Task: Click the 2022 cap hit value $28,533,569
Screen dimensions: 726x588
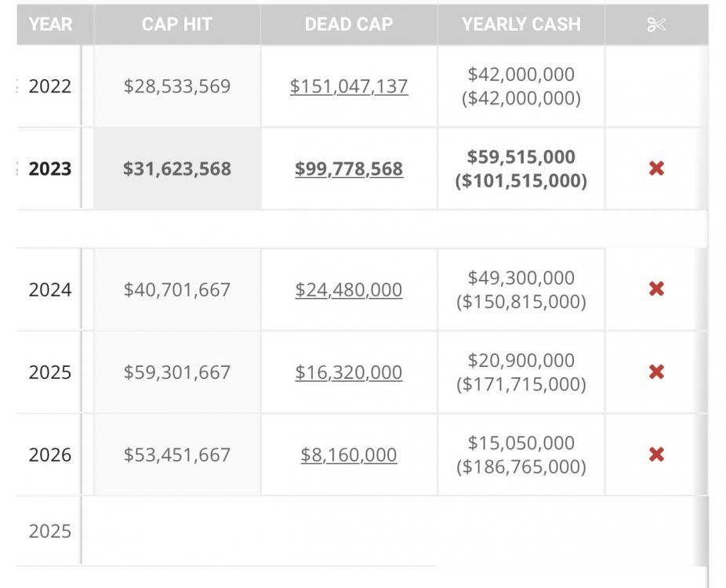Action: [x=177, y=86]
